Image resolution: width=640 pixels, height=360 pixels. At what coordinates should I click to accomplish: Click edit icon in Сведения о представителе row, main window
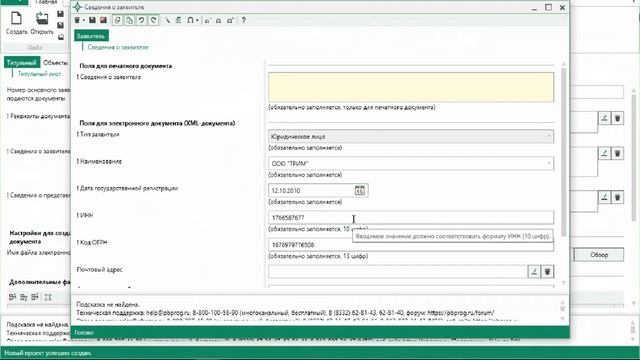[x=604, y=197]
